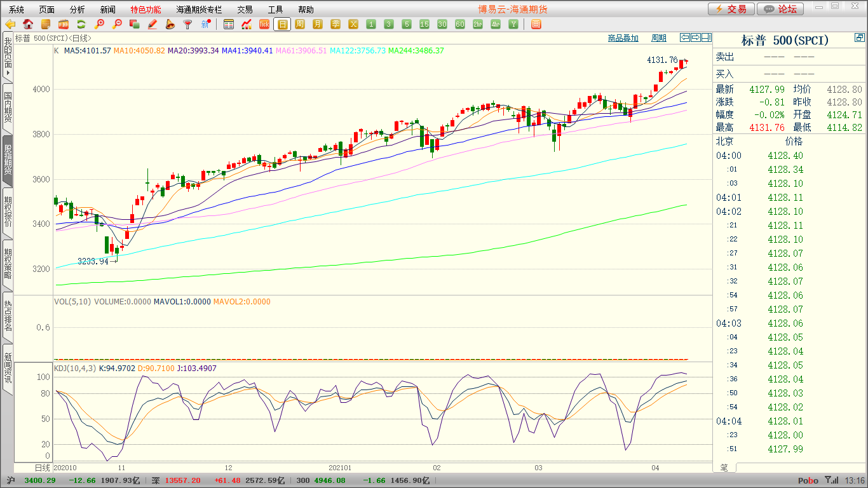Image resolution: width=868 pixels, height=488 pixels.
Task: Select the 2hr period
Action: pos(478,24)
